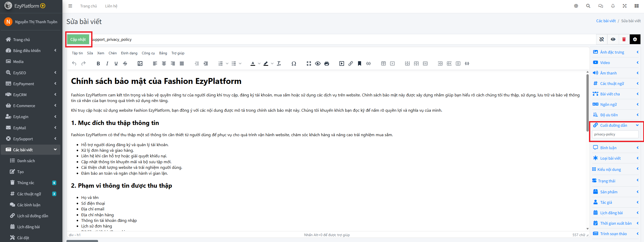Open the numbered list style dropdown arrow
644x242 pixels.
(227, 63)
